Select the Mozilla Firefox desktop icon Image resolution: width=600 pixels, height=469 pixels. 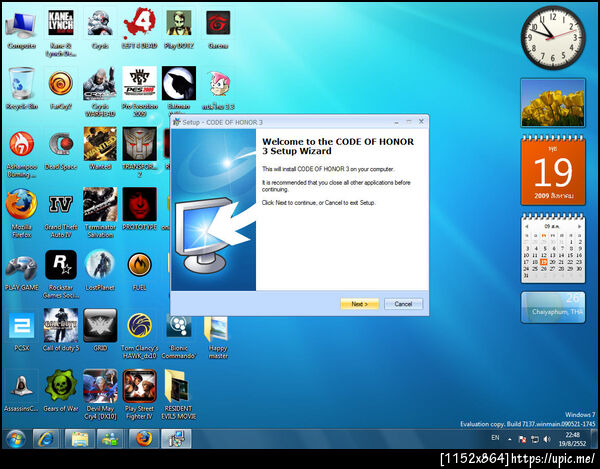22,213
